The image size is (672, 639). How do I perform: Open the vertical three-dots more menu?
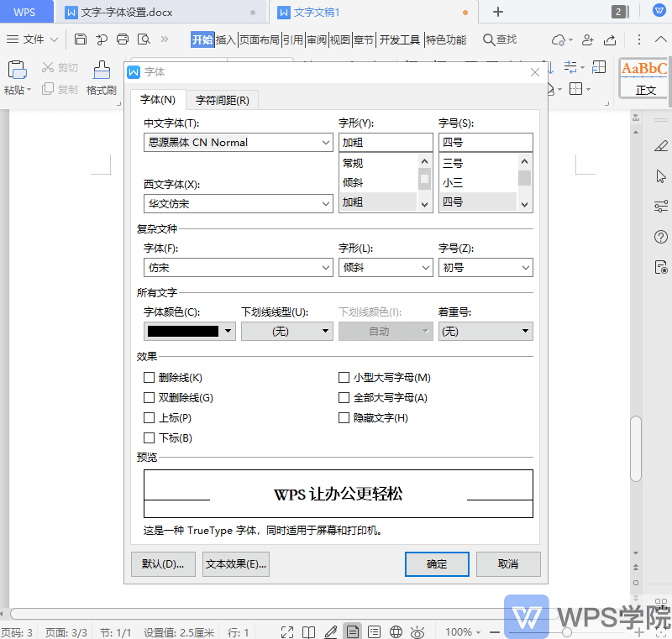[x=639, y=39]
